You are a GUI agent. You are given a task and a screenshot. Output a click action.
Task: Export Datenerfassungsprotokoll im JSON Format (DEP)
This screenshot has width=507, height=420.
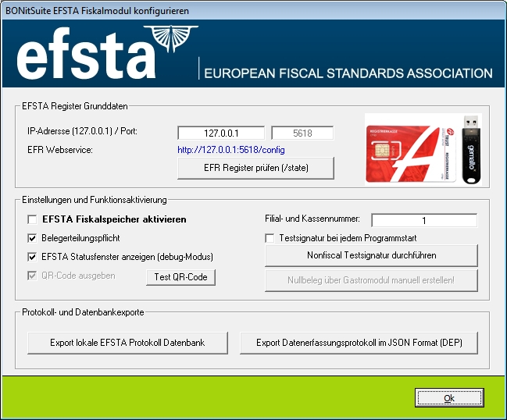(359, 343)
